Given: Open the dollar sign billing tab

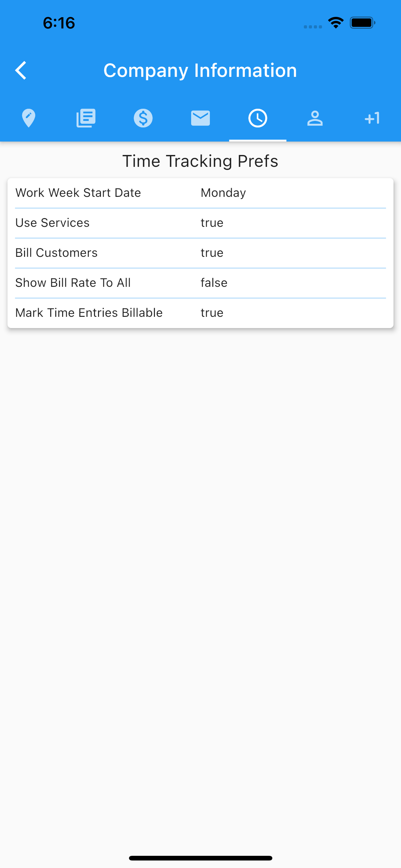Looking at the screenshot, I should (x=143, y=118).
